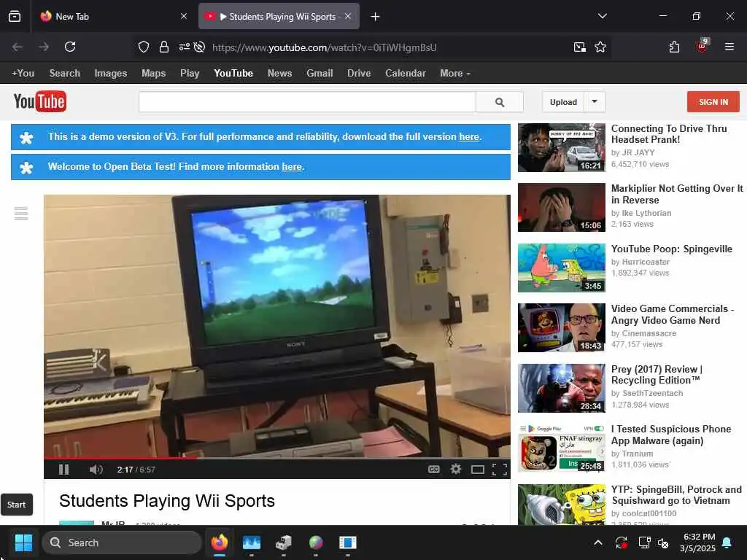The image size is (747, 560).
Task: Reload the current page
Action: [70, 47]
